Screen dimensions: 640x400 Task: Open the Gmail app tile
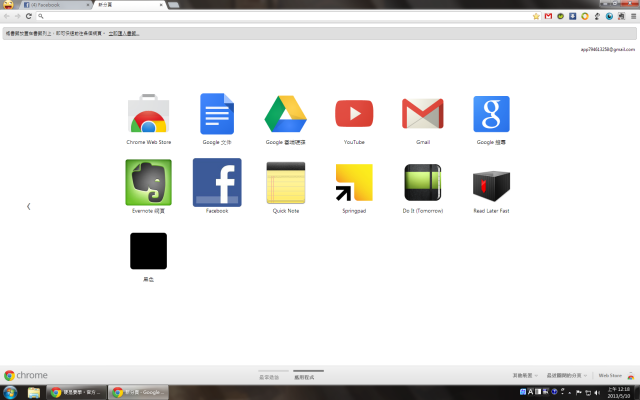[422, 113]
